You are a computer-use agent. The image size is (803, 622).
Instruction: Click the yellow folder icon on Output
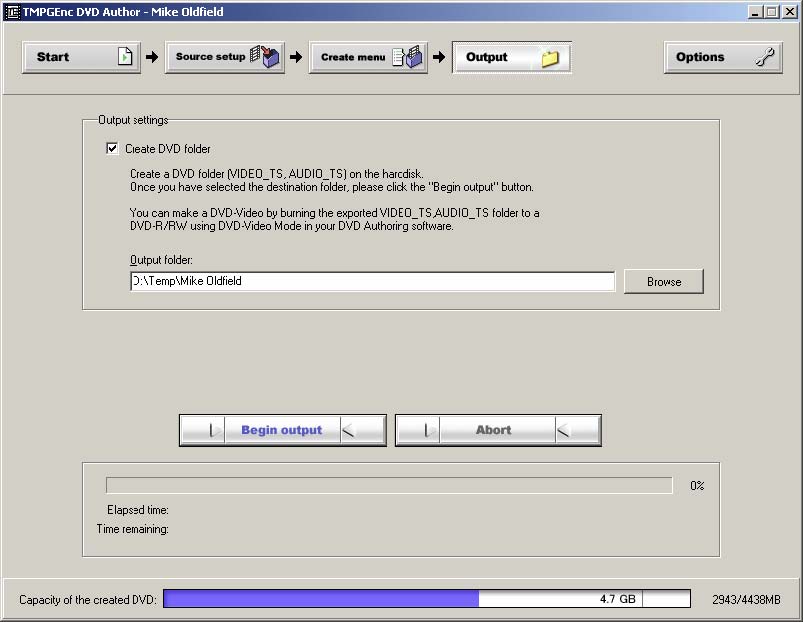click(550, 58)
